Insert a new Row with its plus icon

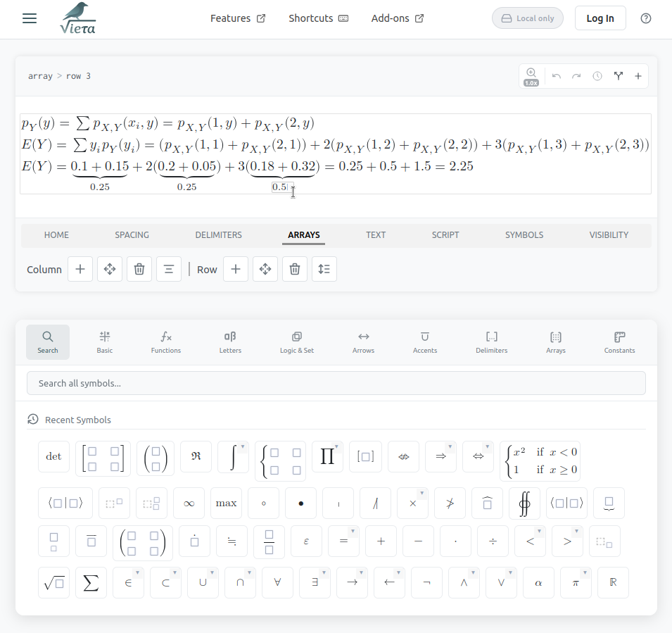(x=235, y=269)
